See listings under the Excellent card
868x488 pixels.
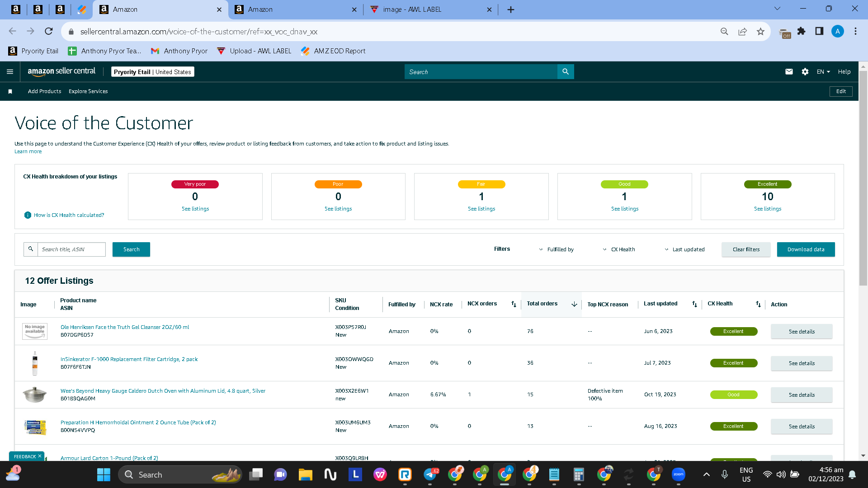[x=768, y=209]
